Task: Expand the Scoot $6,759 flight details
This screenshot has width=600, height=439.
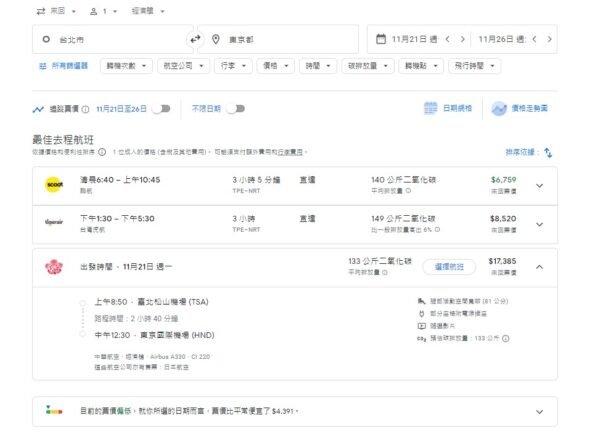Action: coord(540,186)
